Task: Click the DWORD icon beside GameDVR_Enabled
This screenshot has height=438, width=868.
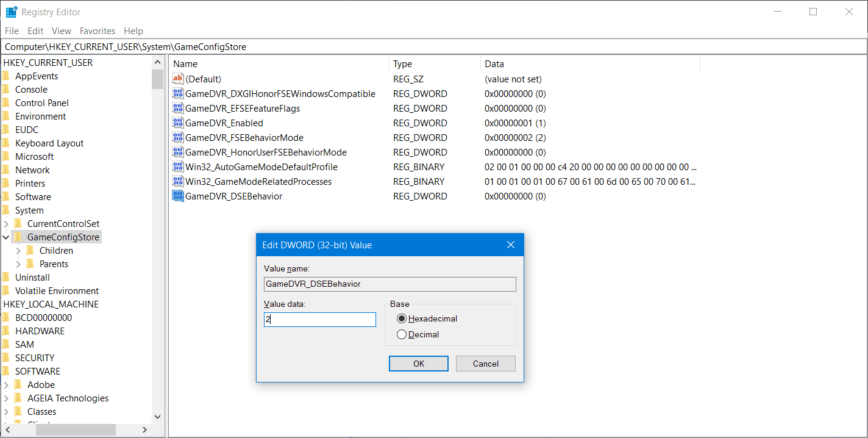Action: tap(178, 123)
